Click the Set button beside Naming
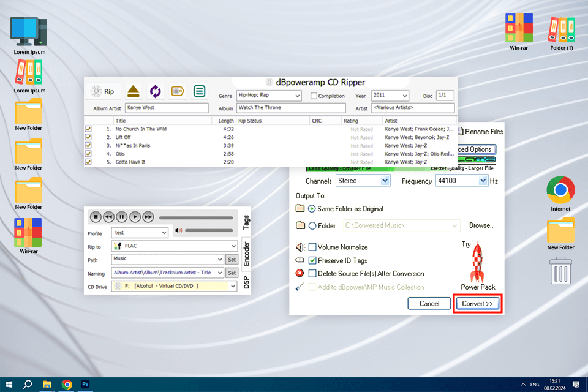The image size is (588, 392). click(232, 273)
